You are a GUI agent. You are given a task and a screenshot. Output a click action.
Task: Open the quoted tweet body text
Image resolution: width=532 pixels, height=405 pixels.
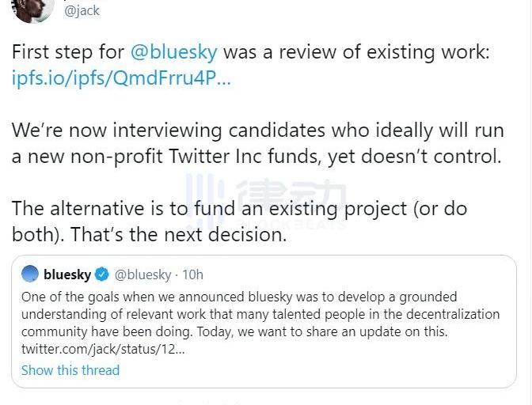pos(261,314)
